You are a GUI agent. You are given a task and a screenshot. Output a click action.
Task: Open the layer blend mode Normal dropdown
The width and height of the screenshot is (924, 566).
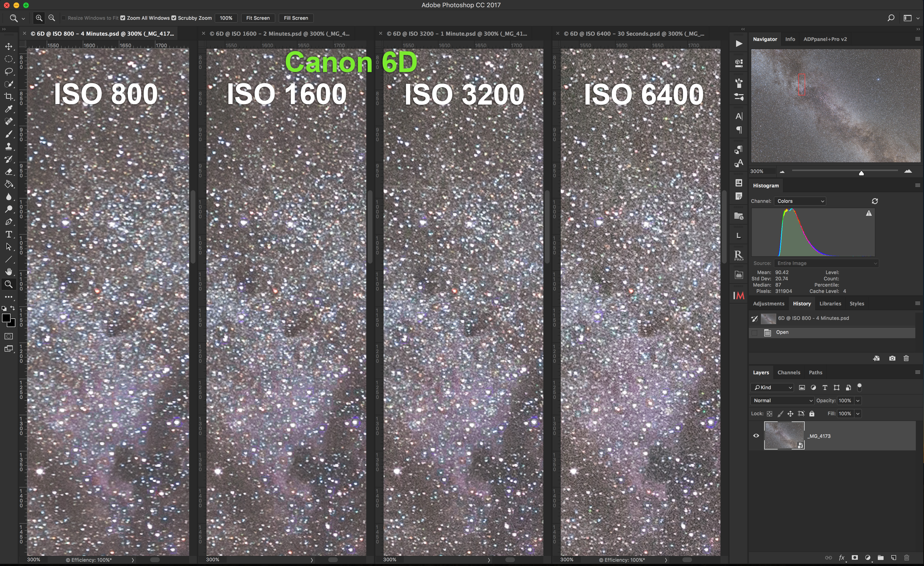tap(782, 401)
